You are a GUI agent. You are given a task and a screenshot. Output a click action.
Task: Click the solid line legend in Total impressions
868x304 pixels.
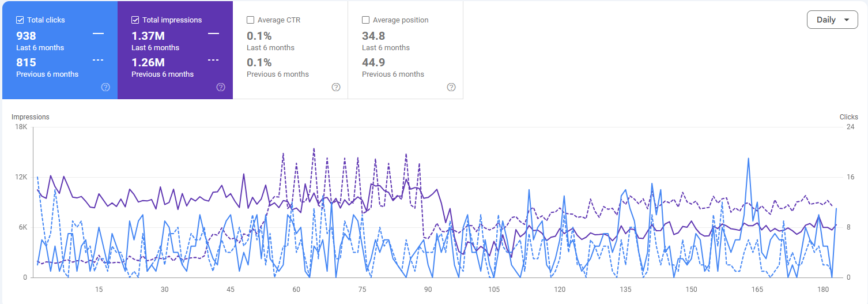tap(213, 33)
